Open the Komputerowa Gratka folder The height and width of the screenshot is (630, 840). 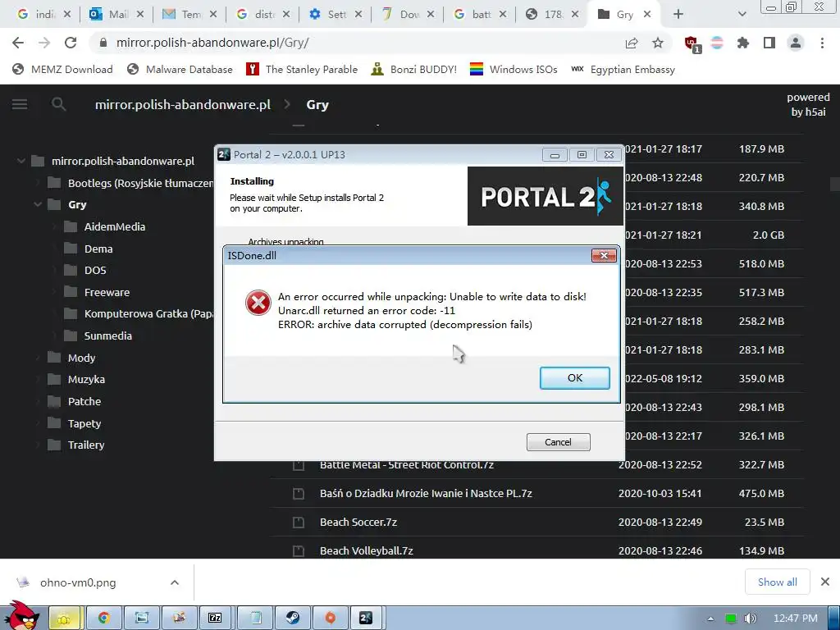(x=148, y=313)
